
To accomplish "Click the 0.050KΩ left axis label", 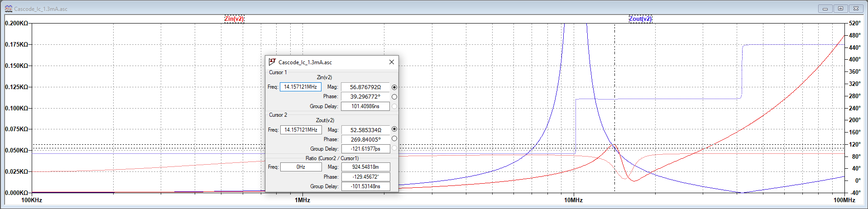I will tap(16, 150).
